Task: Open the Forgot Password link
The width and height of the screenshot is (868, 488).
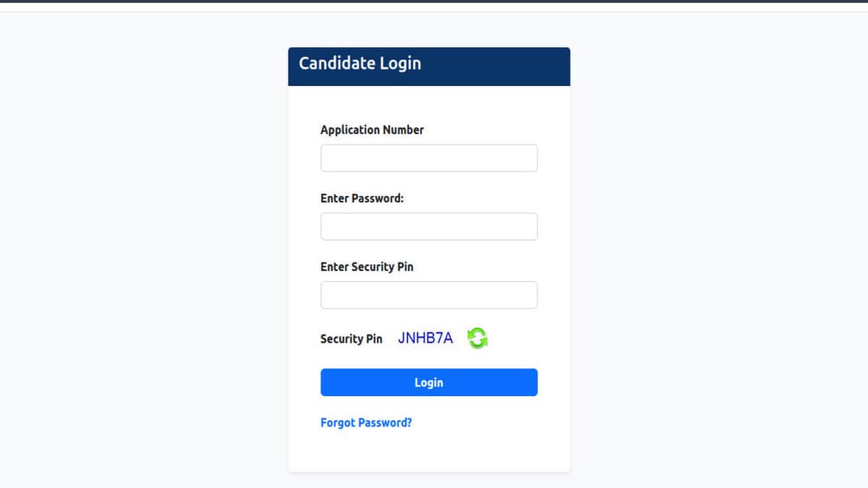Action: tap(366, 423)
